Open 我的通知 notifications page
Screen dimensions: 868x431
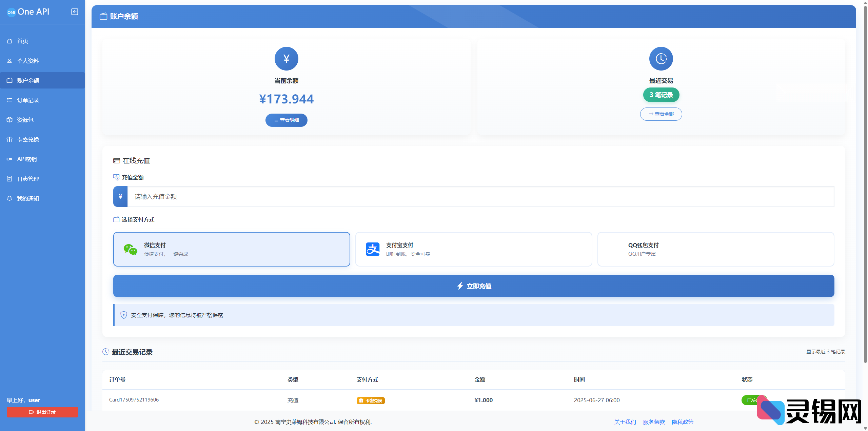[x=28, y=198]
